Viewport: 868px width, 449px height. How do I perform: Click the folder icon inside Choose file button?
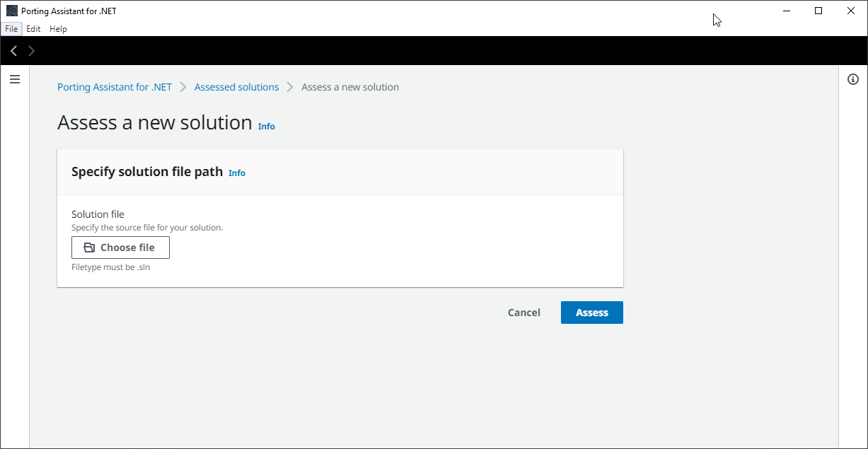(x=89, y=247)
